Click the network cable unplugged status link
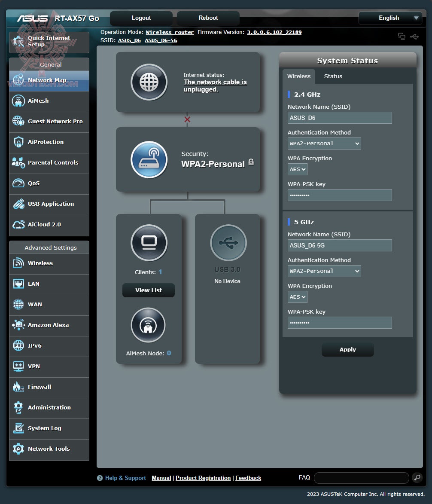Viewport: 432px width, 504px height. pyautogui.click(x=215, y=86)
